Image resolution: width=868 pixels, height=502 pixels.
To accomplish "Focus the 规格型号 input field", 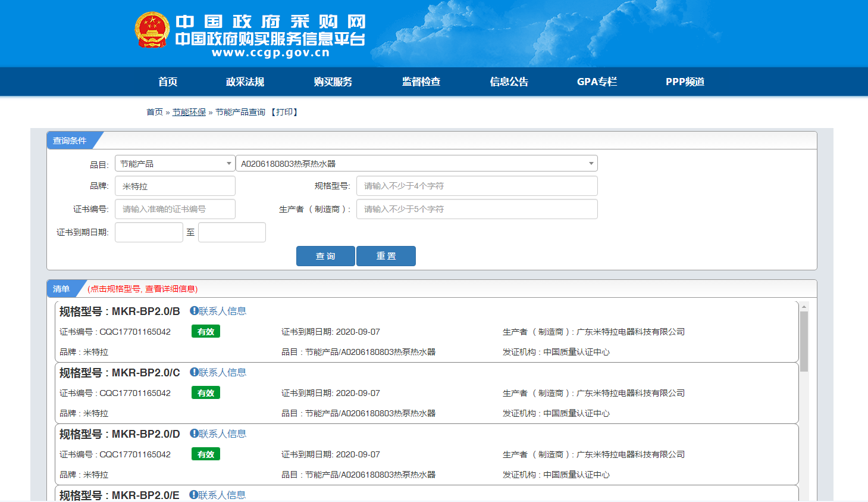I will point(477,186).
